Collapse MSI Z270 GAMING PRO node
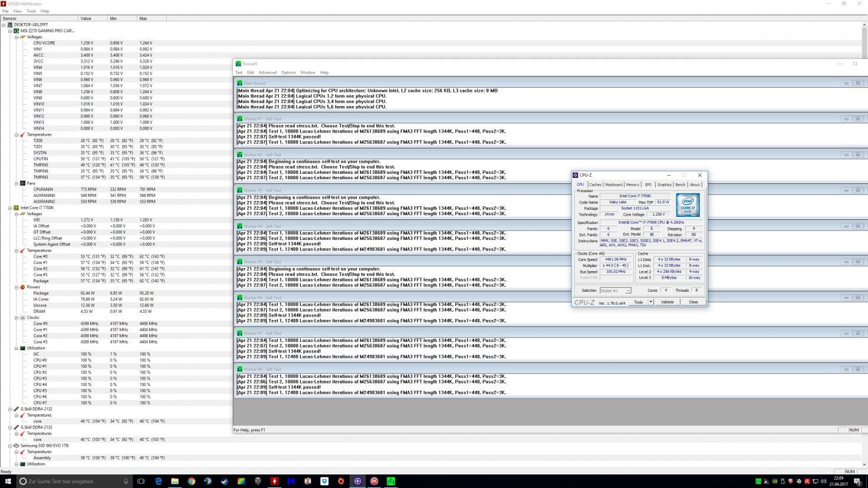 (10, 31)
